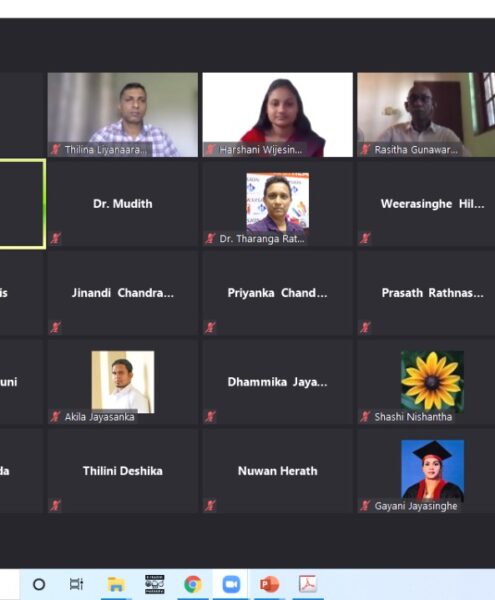
Task: Click the Cortana circle icon
Action: pyautogui.click(x=39, y=584)
